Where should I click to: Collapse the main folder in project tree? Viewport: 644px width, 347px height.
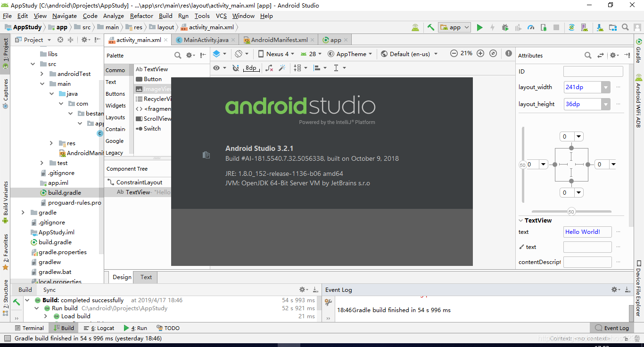point(42,84)
